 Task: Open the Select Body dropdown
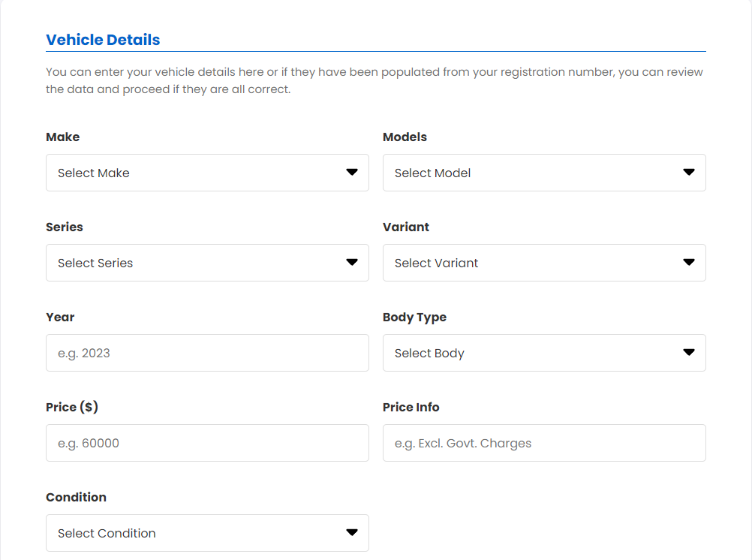[x=544, y=353]
